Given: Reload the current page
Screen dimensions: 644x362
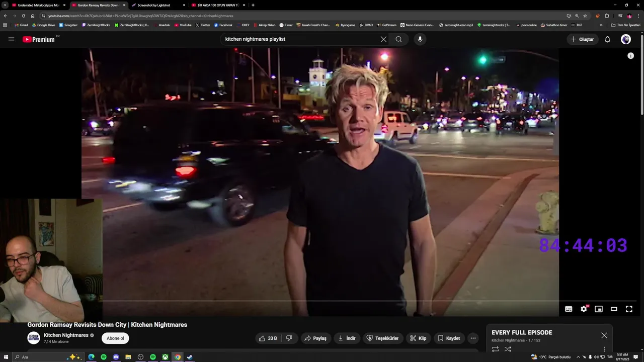Looking at the screenshot, I should [x=24, y=16].
